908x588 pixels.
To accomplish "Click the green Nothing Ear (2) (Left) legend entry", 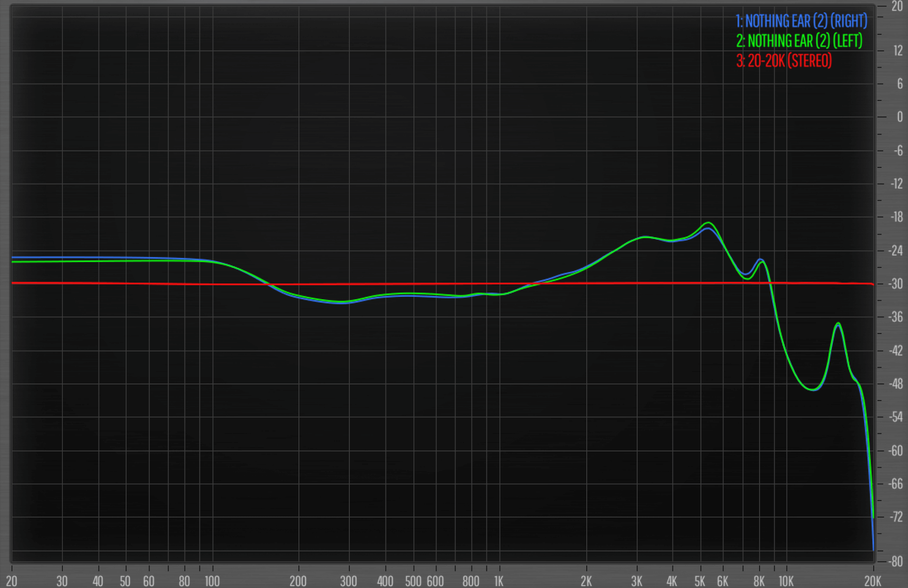I will pos(799,41).
